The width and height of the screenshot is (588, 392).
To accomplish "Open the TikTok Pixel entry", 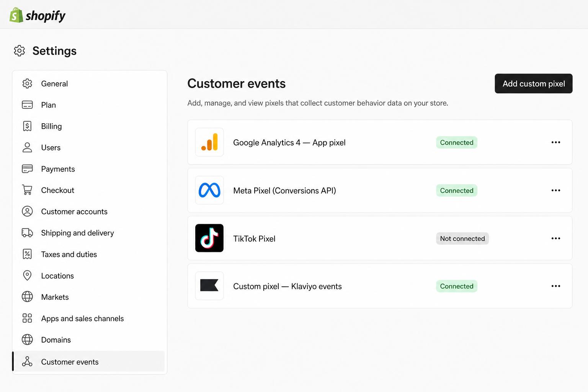I will [380, 238].
